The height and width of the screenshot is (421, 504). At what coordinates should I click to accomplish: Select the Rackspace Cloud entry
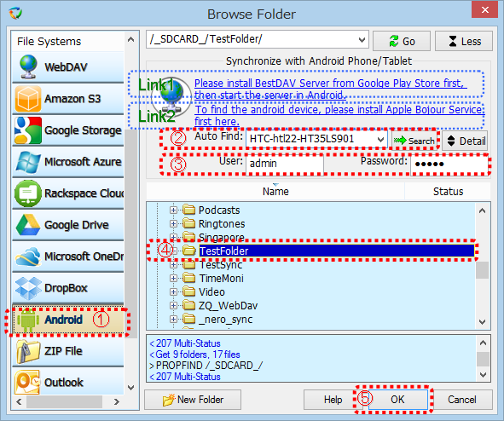[68, 193]
